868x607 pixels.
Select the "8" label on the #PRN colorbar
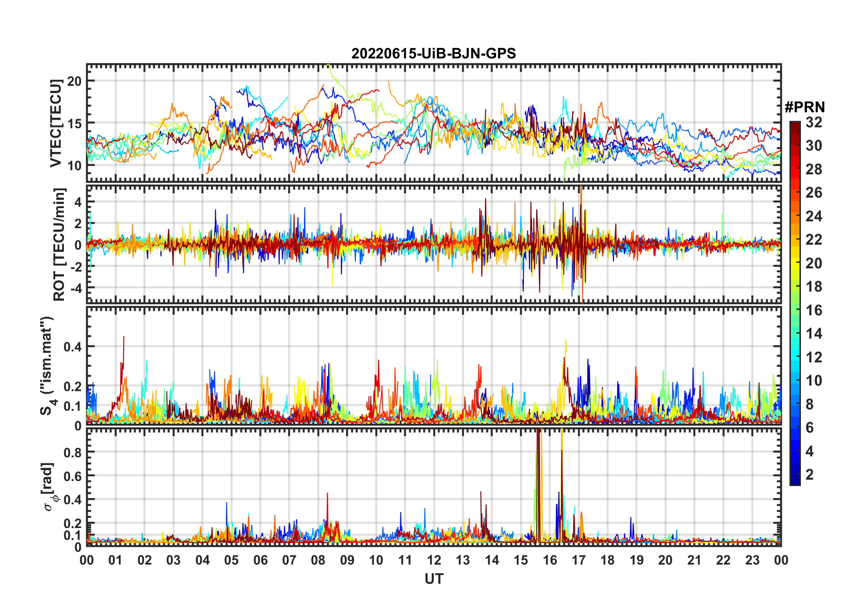coord(810,404)
